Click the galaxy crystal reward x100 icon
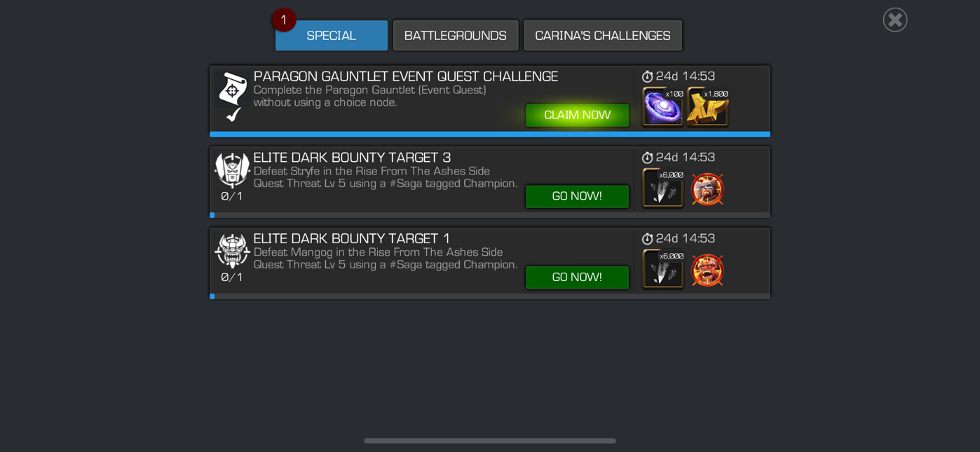The height and width of the screenshot is (452, 980). pos(662,107)
